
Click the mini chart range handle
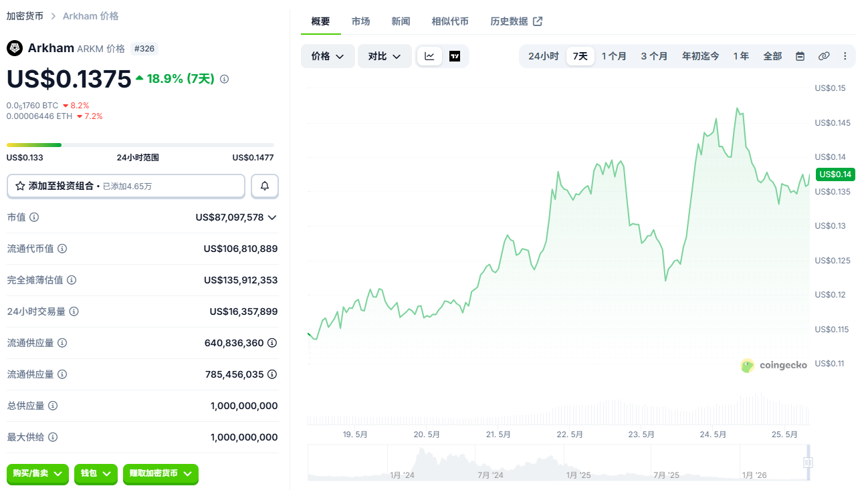click(x=808, y=462)
